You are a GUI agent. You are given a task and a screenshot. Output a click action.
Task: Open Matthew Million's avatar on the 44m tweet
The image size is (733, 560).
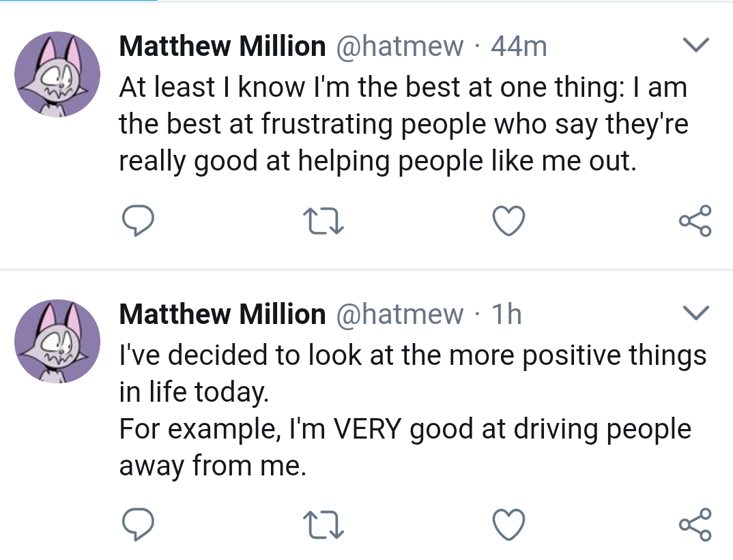click(x=57, y=73)
